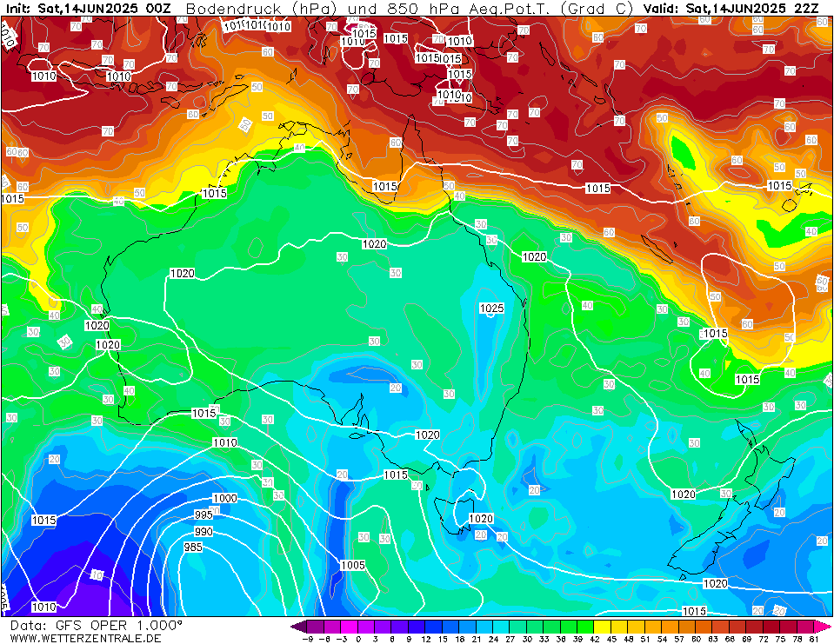Click the right pink arrow end of color scale
This screenshot has width=834, height=644.
tap(822, 627)
